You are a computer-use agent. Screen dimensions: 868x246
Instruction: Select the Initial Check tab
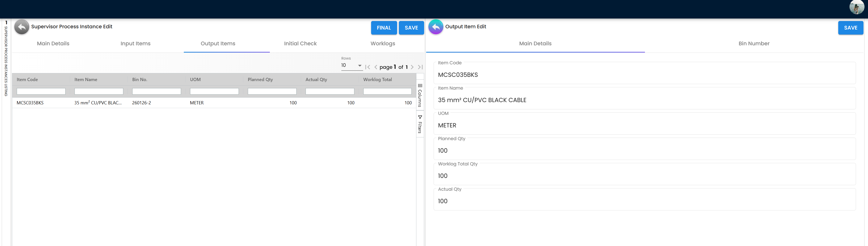[x=300, y=44]
